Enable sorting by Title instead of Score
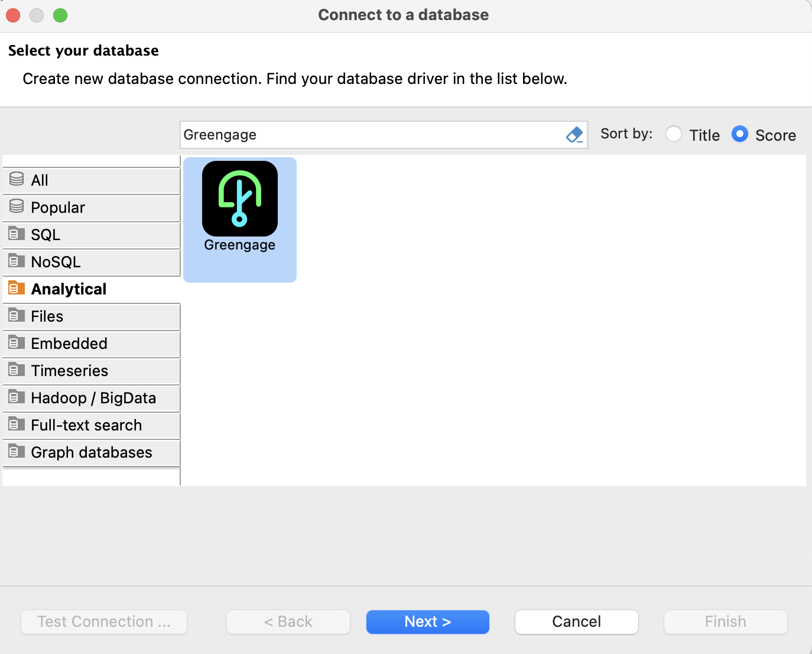The width and height of the screenshot is (812, 654). (674, 134)
